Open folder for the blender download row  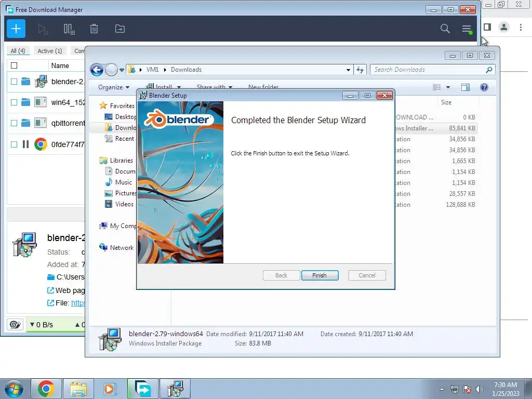[x=26, y=82]
